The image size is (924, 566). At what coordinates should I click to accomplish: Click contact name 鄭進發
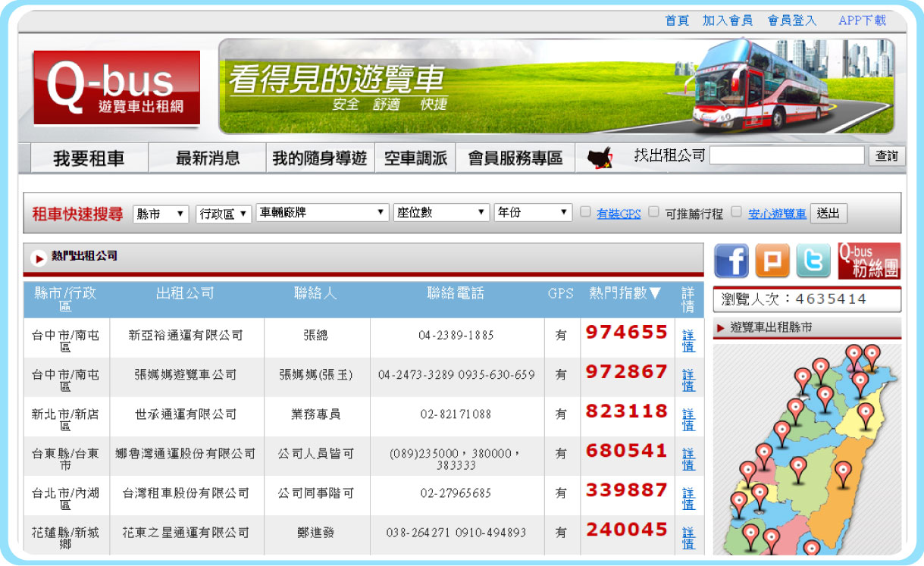point(316,532)
